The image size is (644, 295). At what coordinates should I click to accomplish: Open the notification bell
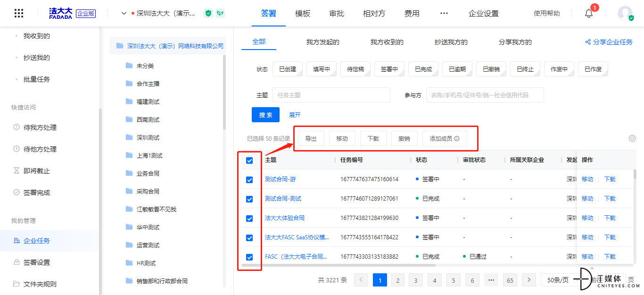pyautogui.click(x=589, y=14)
